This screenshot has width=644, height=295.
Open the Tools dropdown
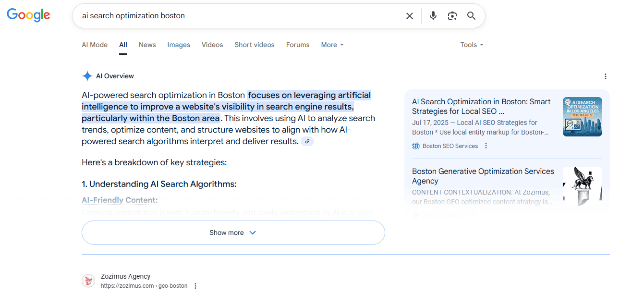tap(472, 45)
